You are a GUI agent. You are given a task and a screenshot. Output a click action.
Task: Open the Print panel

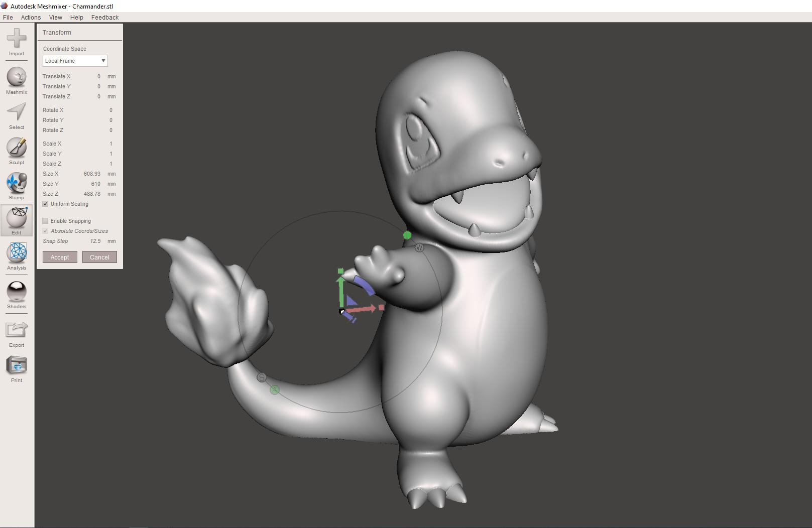(16, 364)
